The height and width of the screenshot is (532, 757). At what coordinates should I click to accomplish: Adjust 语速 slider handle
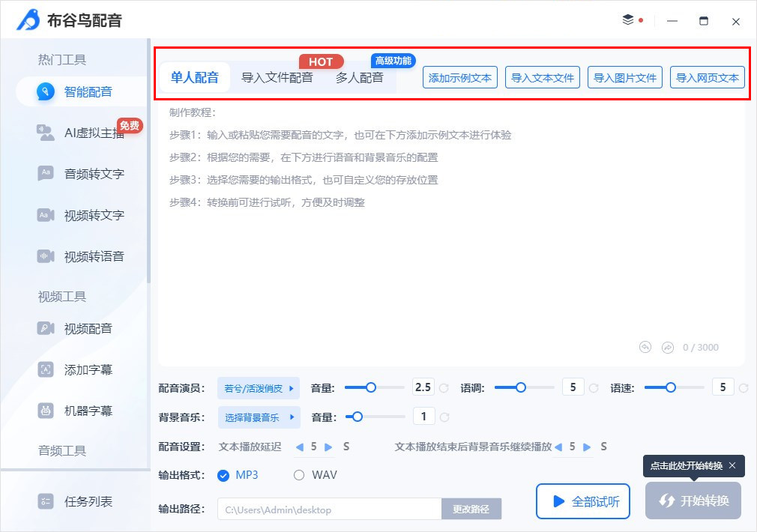click(671, 387)
